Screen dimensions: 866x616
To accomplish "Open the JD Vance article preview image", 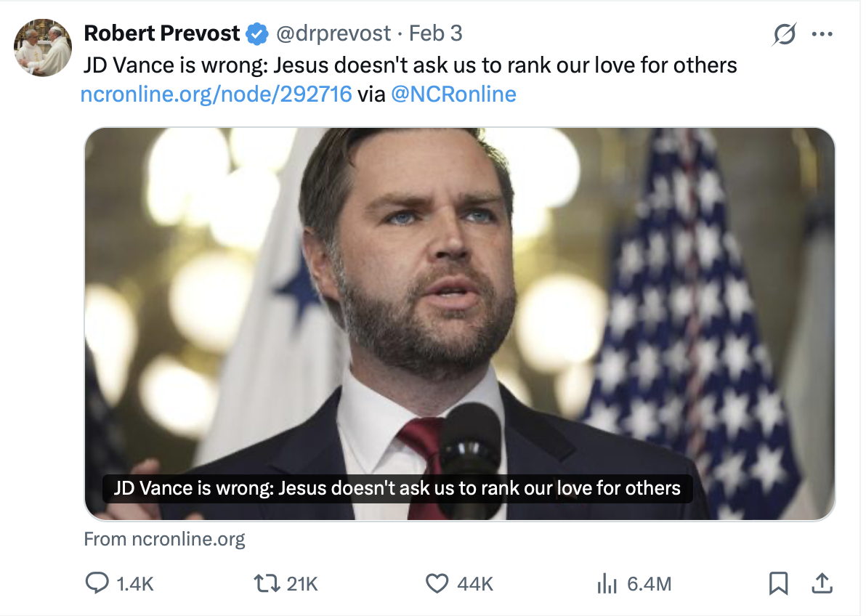I will coord(459,291).
